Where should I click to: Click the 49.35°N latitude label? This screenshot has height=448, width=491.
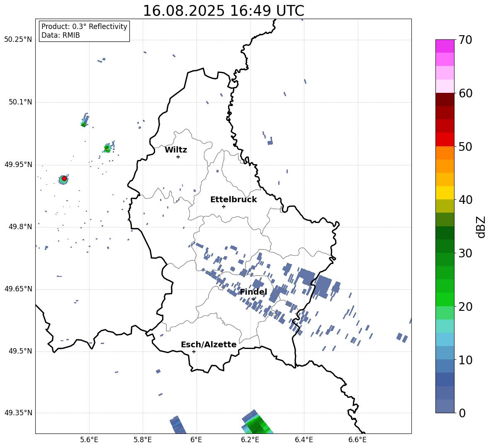[x=18, y=413]
